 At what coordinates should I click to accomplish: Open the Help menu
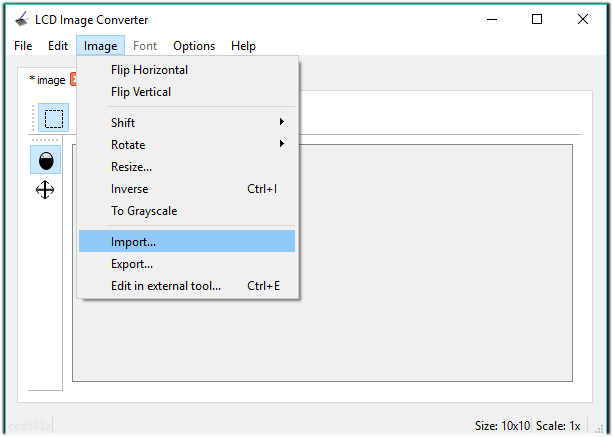(243, 46)
